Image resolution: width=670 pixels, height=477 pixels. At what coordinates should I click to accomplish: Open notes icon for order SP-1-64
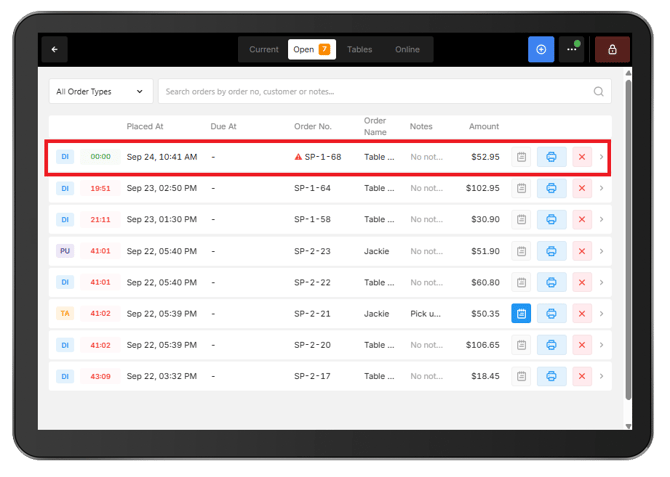point(521,188)
